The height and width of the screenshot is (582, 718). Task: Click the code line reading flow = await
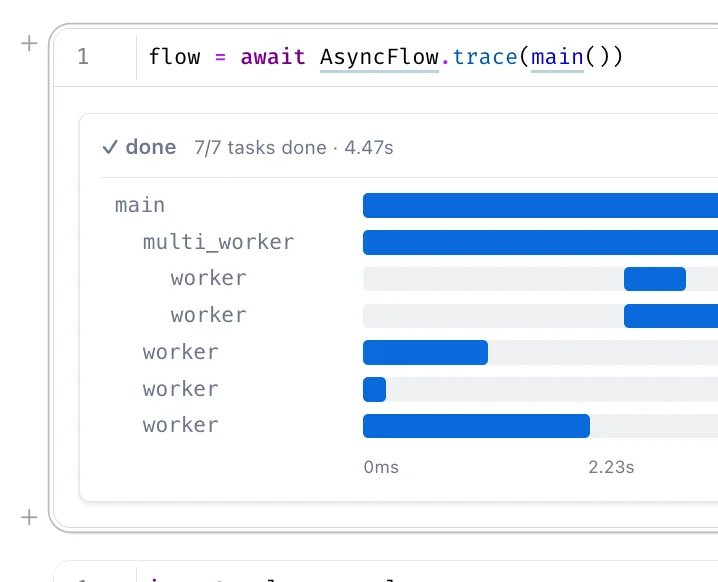(x=386, y=57)
